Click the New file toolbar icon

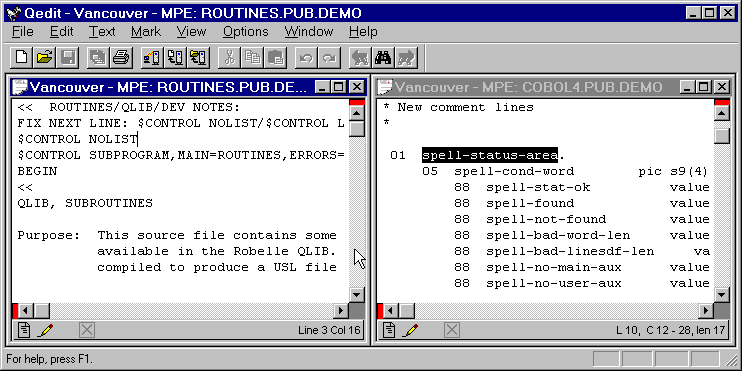point(22,58)
